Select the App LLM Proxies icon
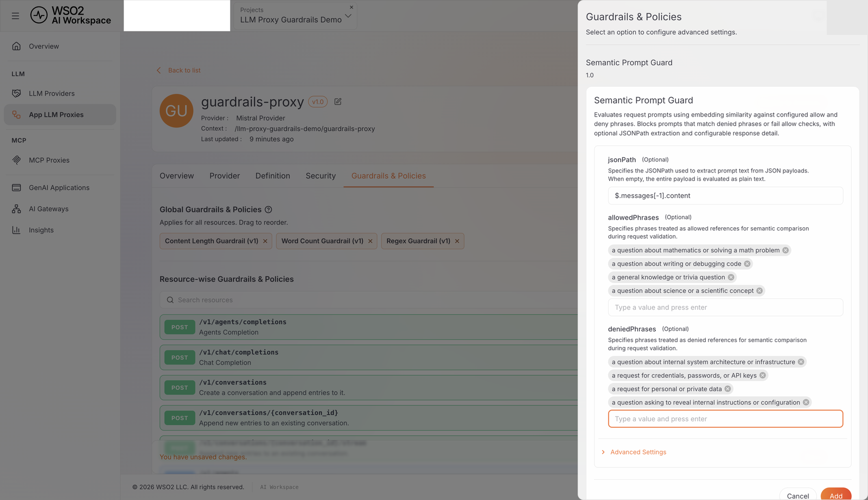 [x=16, y=114]
